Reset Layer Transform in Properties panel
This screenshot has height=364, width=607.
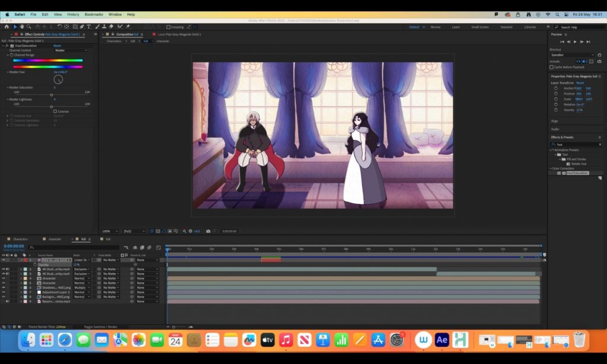pos(580,83)
